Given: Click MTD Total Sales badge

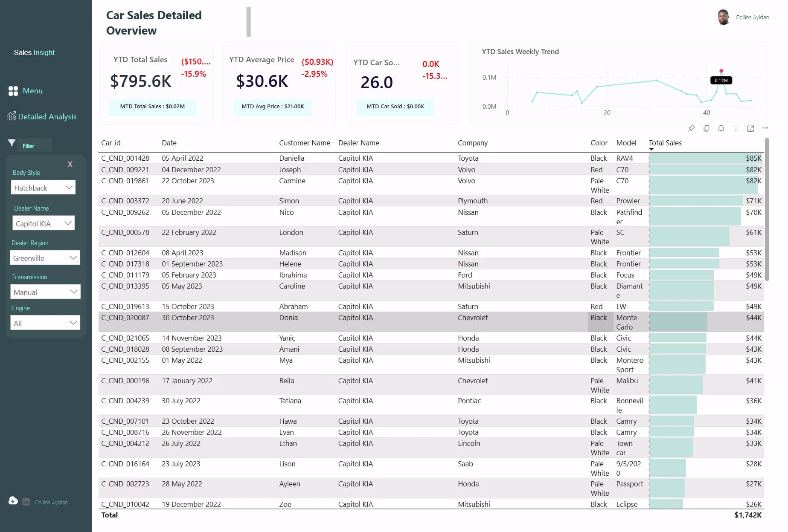Looking at the screenshot, I should (x=152, y=107).
